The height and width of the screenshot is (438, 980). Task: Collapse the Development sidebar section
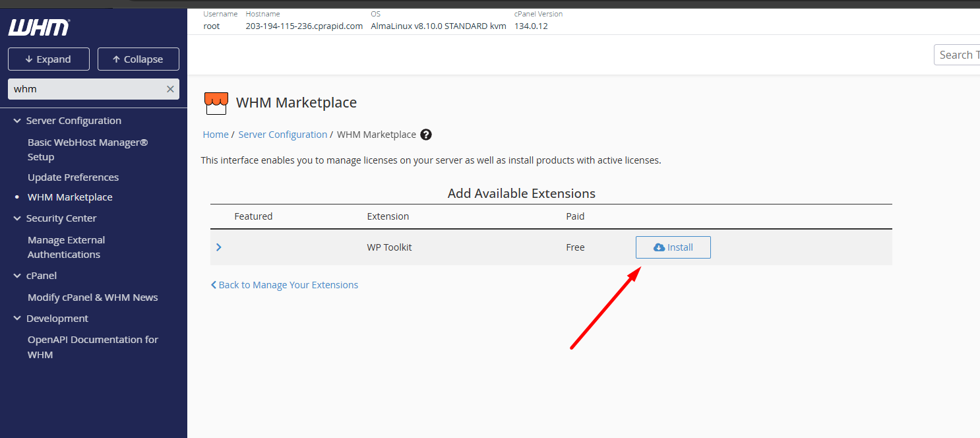[17, 319]
